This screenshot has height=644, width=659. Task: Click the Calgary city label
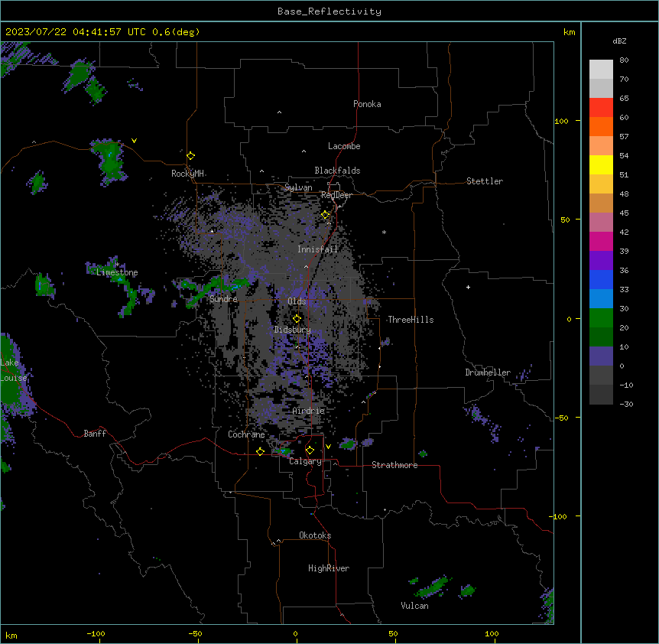pos(305,461)
